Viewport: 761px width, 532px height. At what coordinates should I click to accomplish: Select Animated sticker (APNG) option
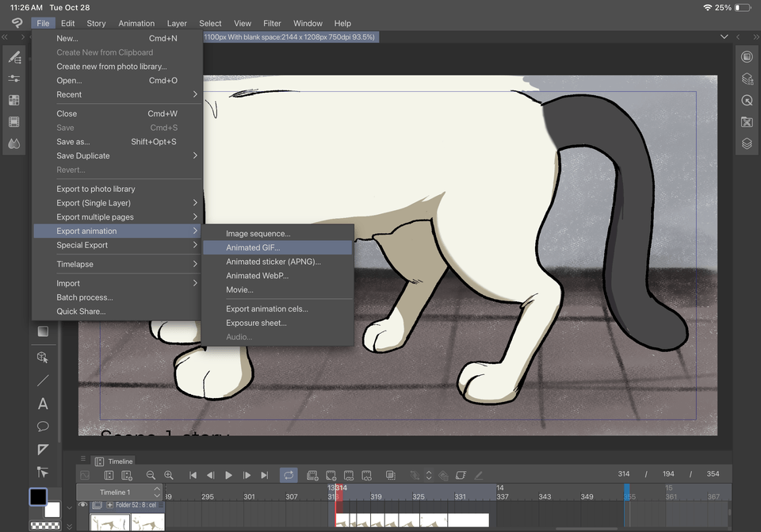click(277, 262)
